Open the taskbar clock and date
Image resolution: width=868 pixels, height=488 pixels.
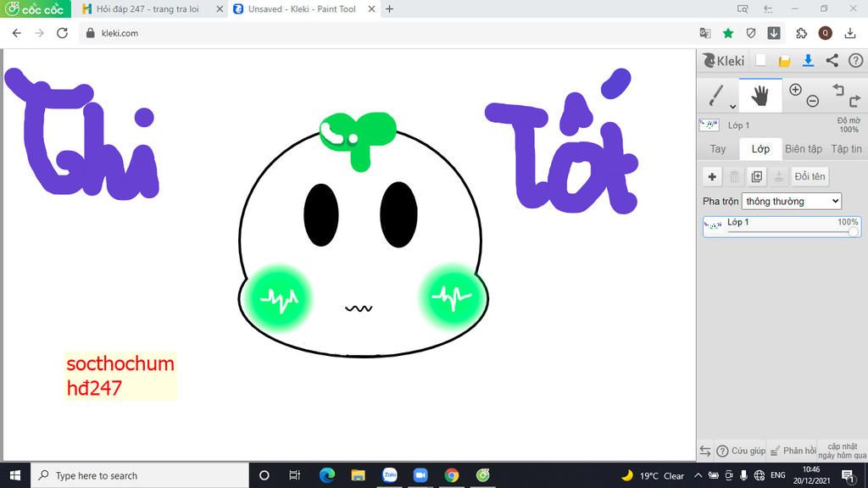click(811, 475)
